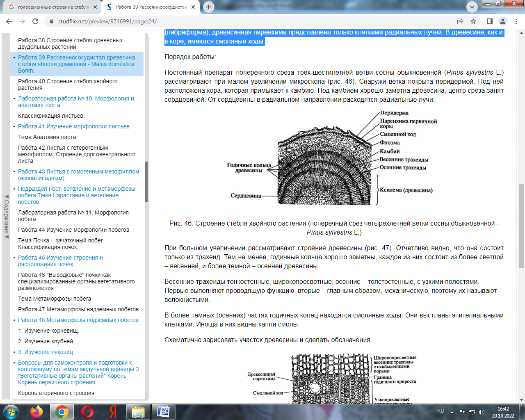Select 'Тема Анатомия листа' item
Image resolution: width=525 pixels, height=420 pixels.
(x=47, y=137)
